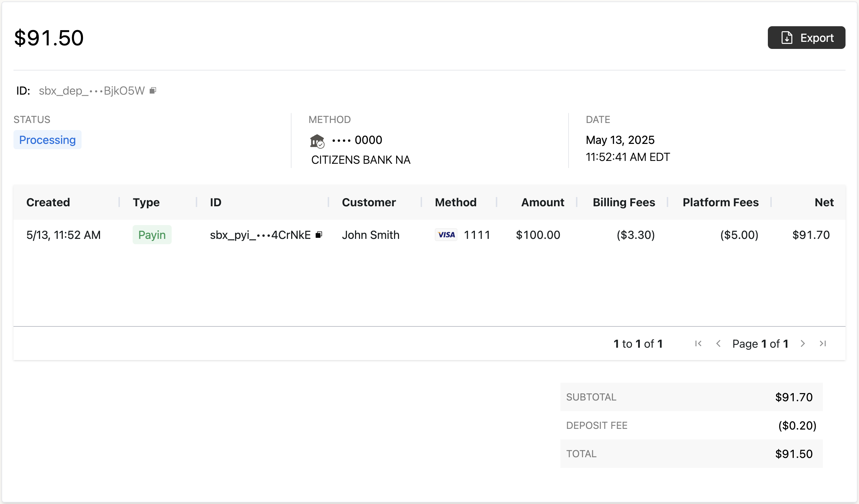The image size is (859, 504).
Task: Copy the payin ID sbx_pyi 4CrNkE
Action: [319, 235]
